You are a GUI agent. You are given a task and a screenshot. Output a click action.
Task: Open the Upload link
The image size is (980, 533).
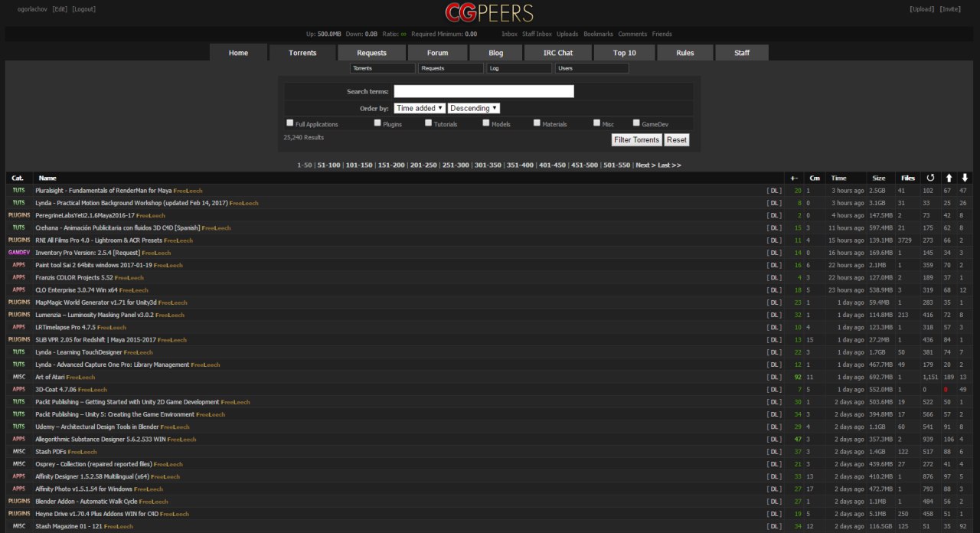click(922, 9)
